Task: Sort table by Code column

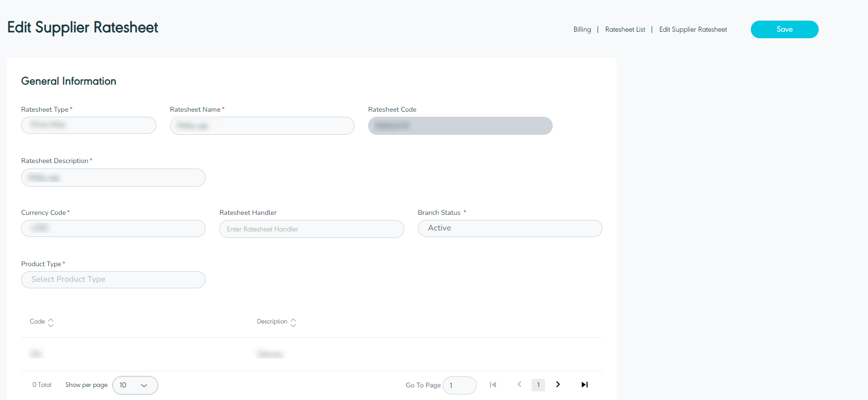Action: coord(51,322)
